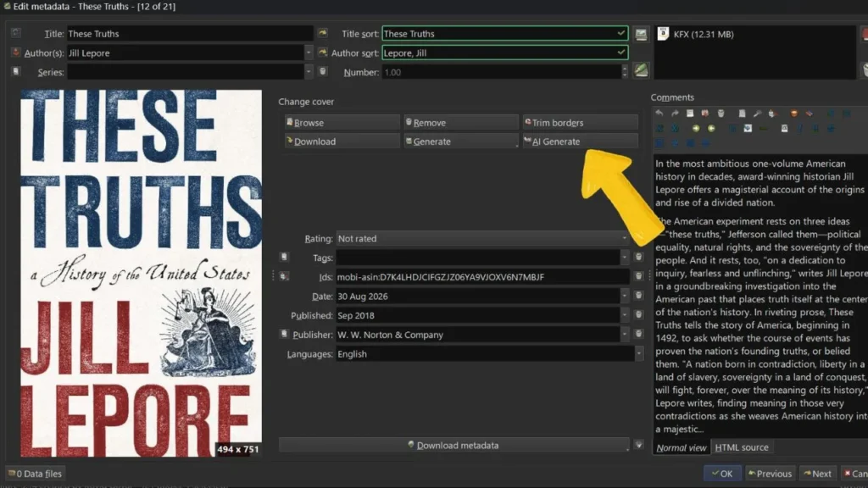The image size is (868, 488).
Task: Click into the Author sort field
Action: coord(505,53)
